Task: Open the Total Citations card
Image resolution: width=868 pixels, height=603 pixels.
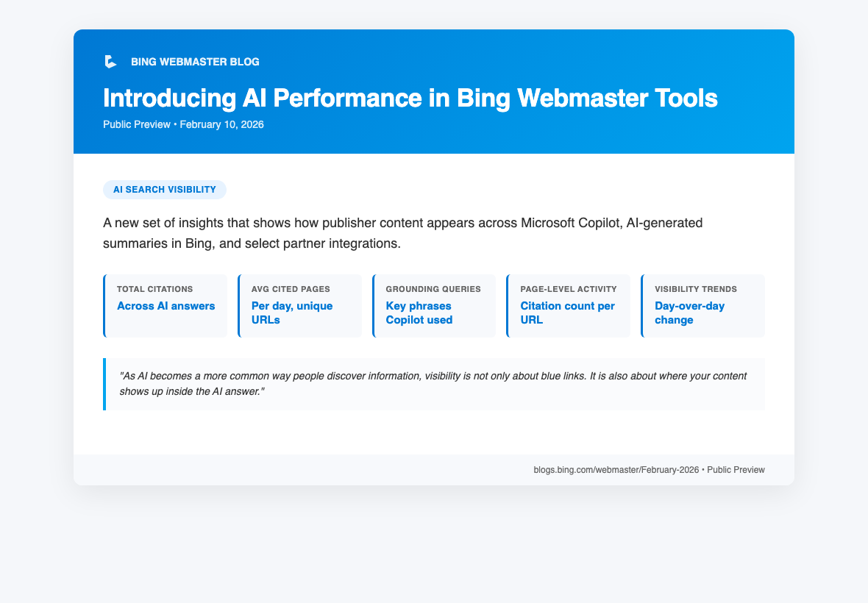Action: click(x=165, y=306)
